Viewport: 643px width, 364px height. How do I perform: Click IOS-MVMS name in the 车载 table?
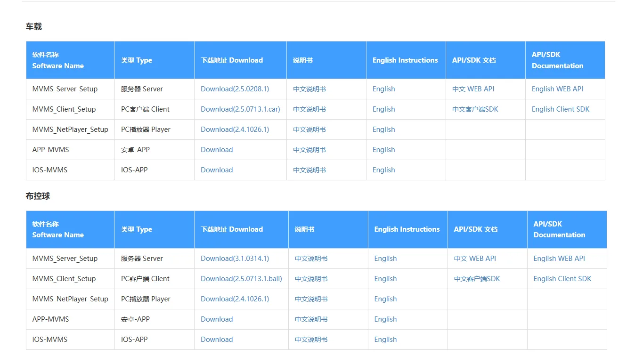50,170
